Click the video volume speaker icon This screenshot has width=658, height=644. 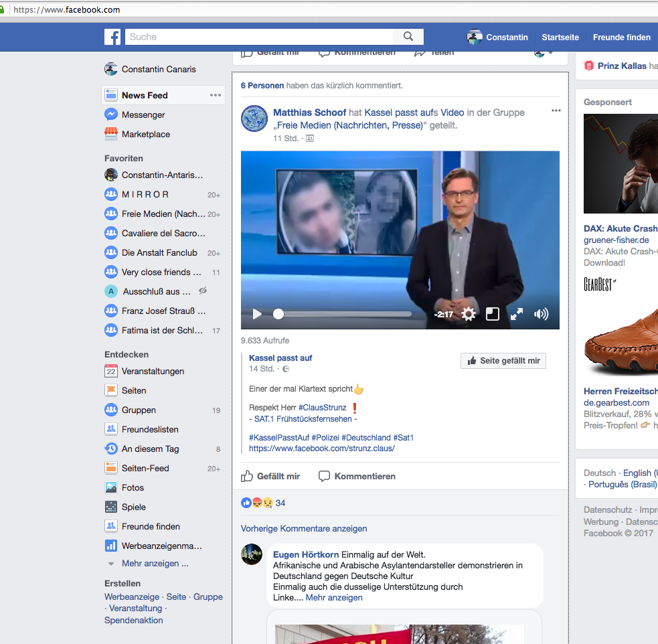pyautogui.click(x=541, y=314)
